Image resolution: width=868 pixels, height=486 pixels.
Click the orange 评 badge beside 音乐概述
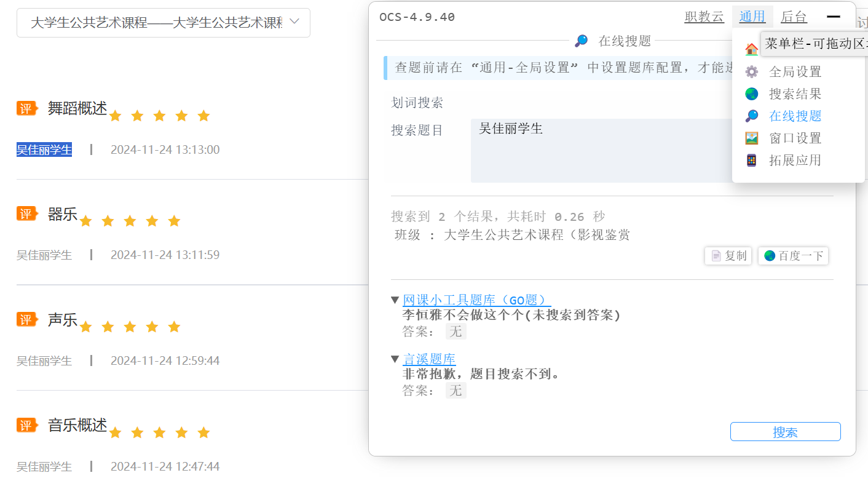point(26,424)
